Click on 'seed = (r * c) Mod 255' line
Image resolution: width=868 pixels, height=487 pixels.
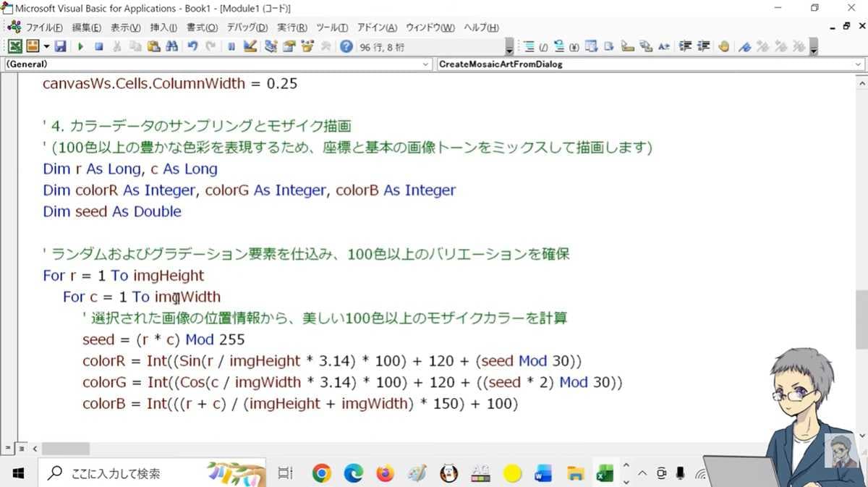tap(163, 339)
